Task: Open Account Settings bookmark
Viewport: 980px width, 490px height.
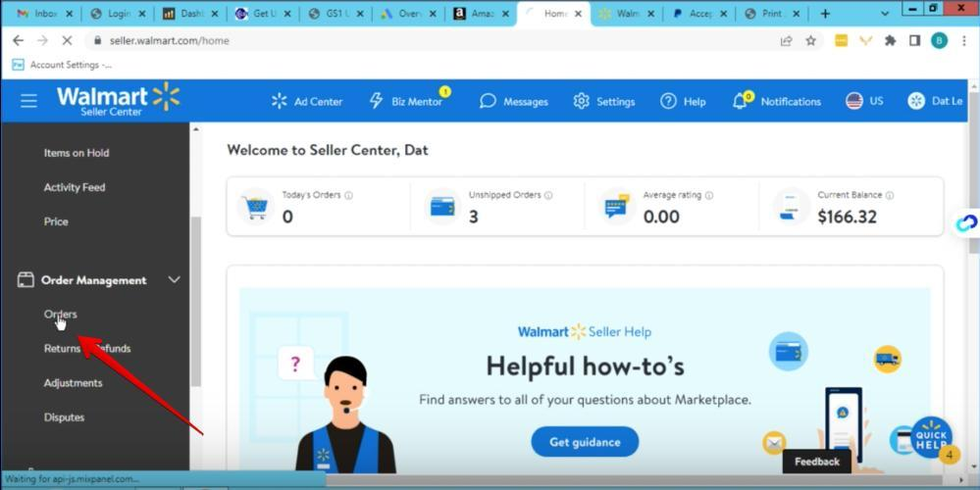Action: pos(63,65)
